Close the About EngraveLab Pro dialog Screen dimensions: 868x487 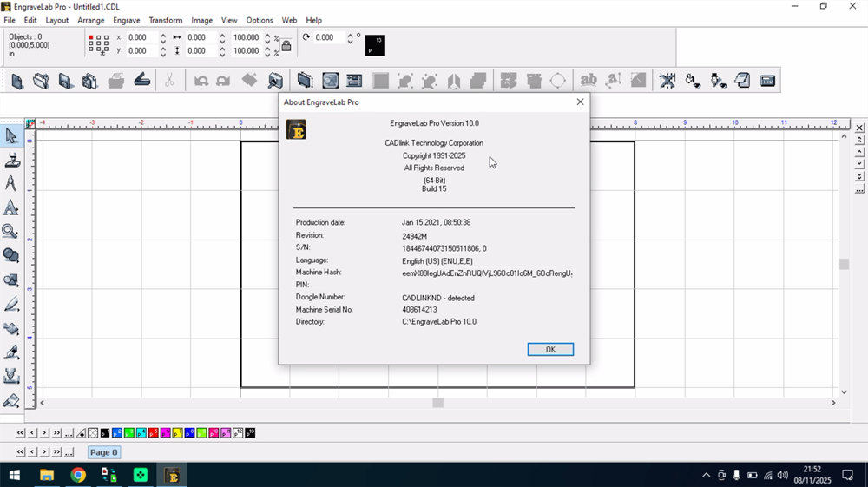(580, 102)
